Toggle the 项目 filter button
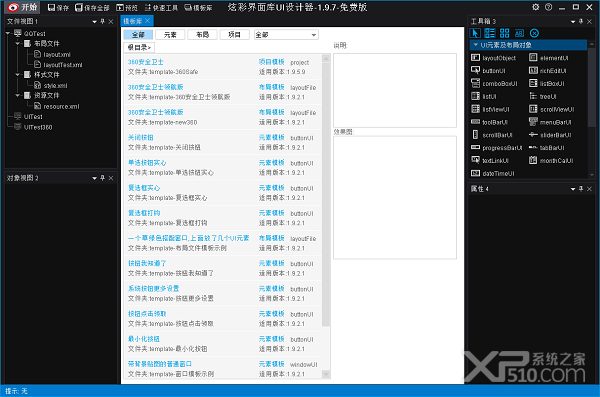This screenshot has height=397, width=600. 235,35
